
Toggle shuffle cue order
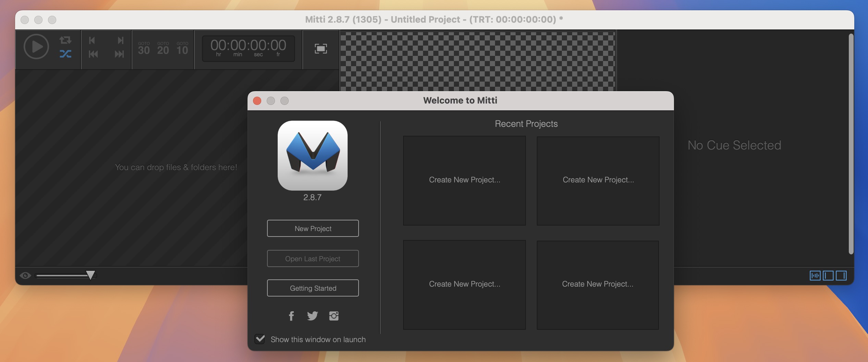click(65, 54)
